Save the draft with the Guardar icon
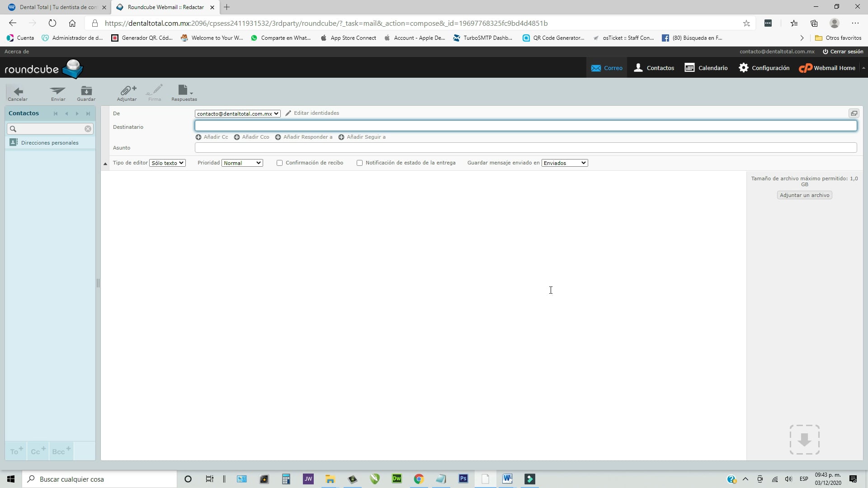 [86, 93]
